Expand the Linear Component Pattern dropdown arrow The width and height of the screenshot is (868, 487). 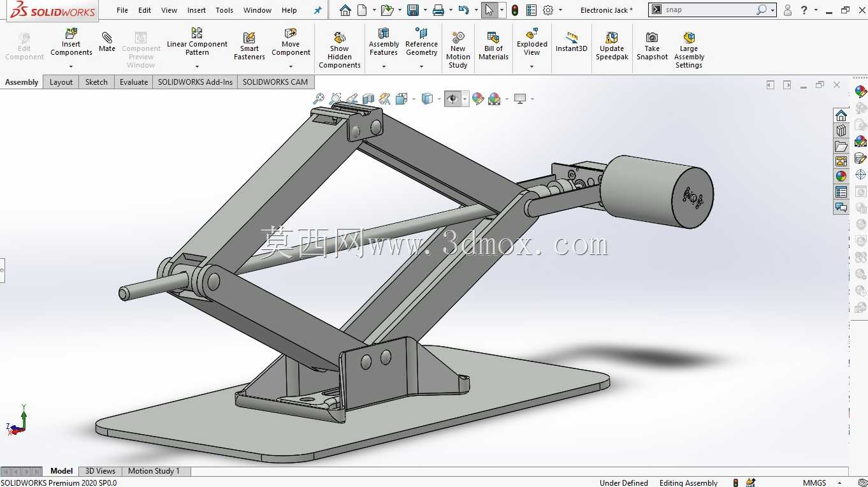point(197,66)
